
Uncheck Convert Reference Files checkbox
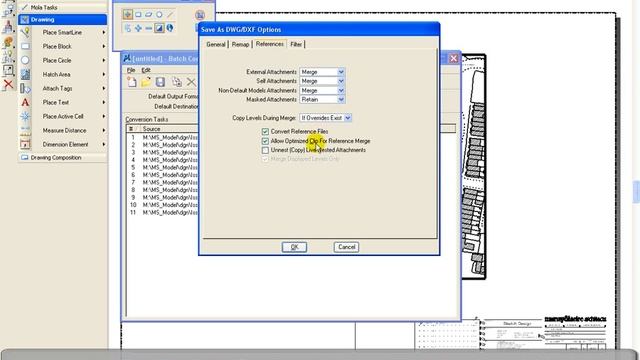click(265, 131)
